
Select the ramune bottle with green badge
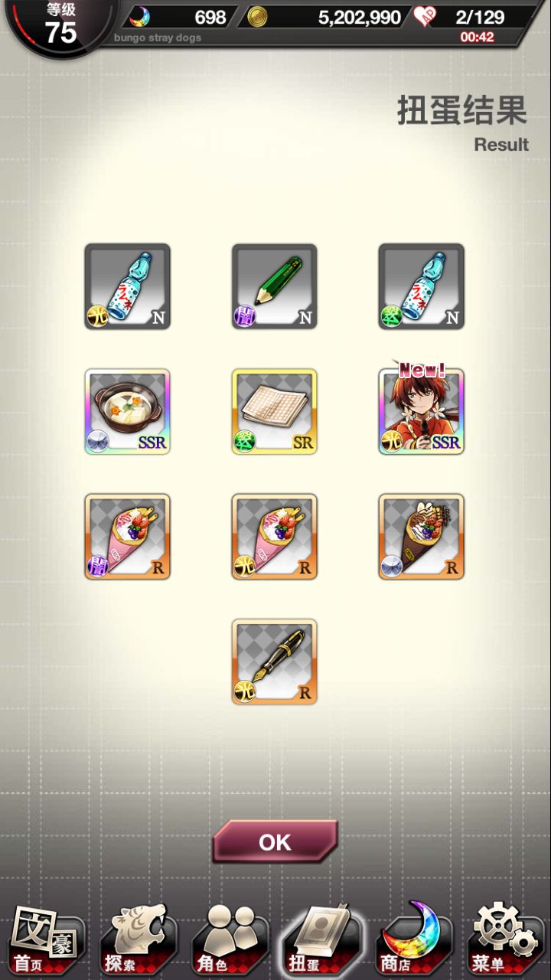(x=422, y=286)
